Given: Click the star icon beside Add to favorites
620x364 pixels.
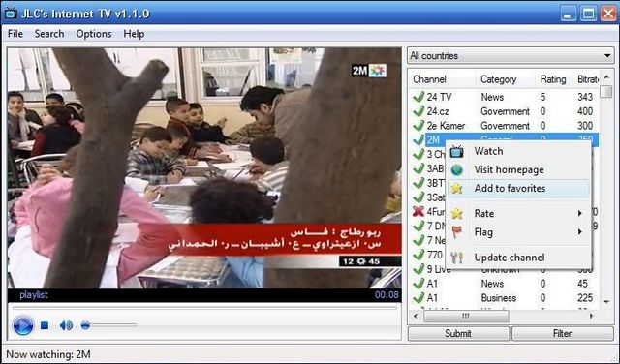Looking at the screenshot, I should pos(456,188).
